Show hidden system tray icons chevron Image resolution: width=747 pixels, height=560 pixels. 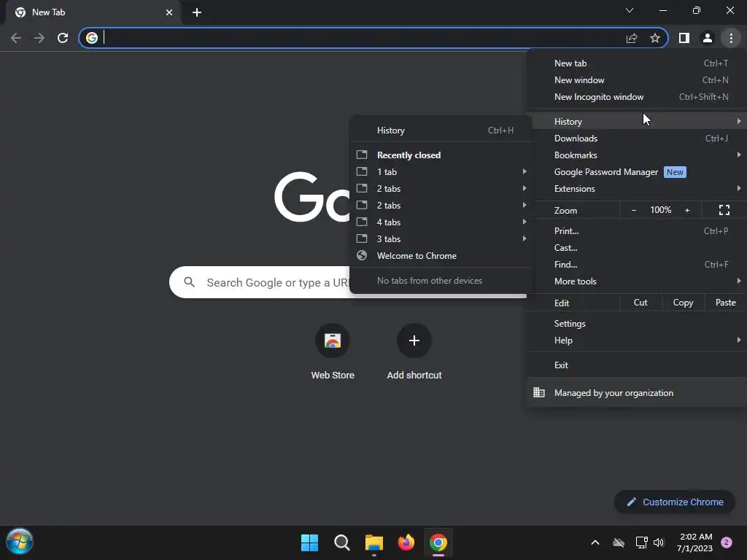pos(595,542)
